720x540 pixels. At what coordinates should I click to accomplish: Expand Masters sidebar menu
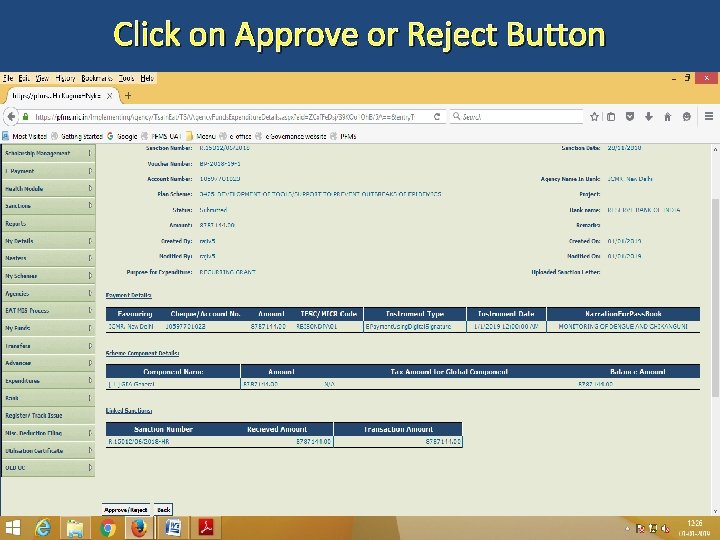coord(48,258)
